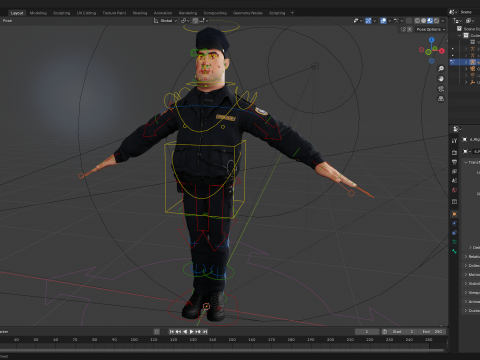Viewport: 480px width, 360px height.
Task: Open the Rendering workspace tab
Action: click(188, 13)
